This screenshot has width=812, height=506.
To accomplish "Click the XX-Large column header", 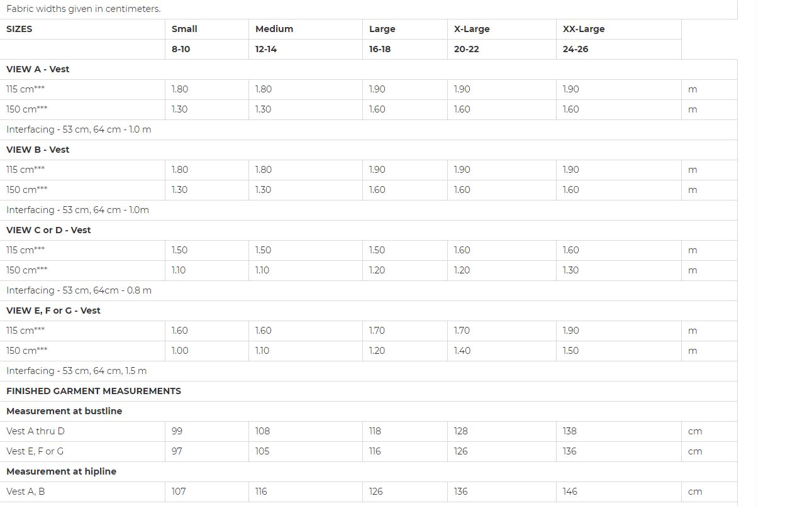I will 584,29.
